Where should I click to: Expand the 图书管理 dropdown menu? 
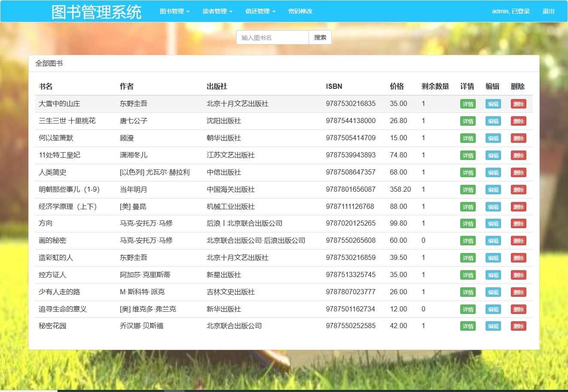coord(173,11)
